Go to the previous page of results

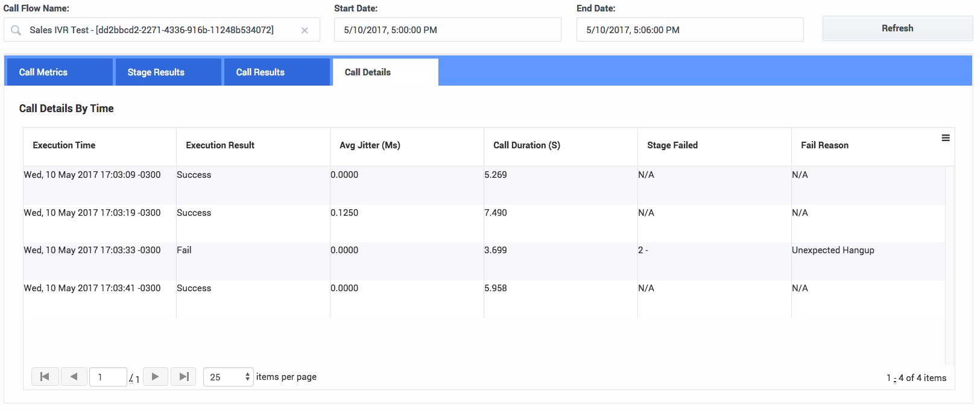74,377
